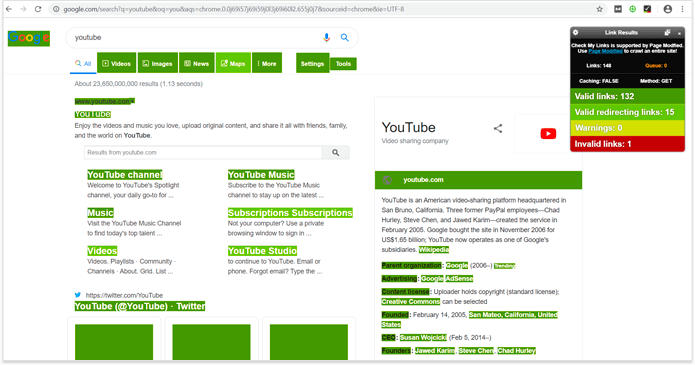
Task: Click the voice search microphone icon
Action: pos(326,38)
